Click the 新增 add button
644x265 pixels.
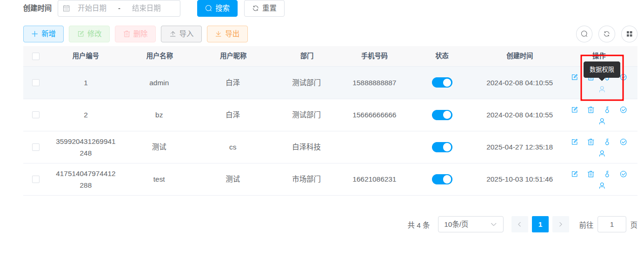click(43, 34)
